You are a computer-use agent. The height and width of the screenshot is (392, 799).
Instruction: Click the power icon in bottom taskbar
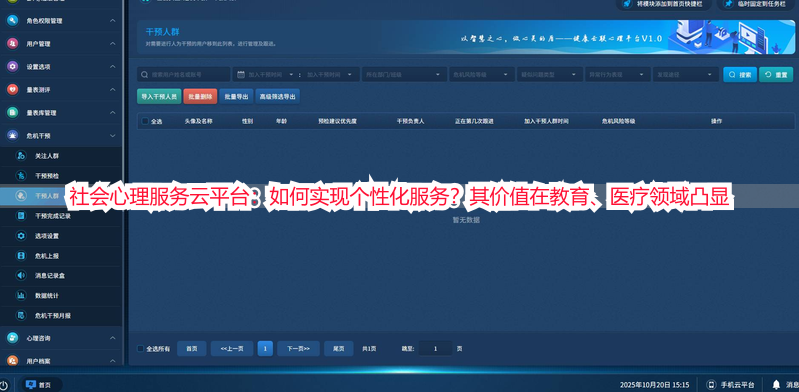click(4, 385)
